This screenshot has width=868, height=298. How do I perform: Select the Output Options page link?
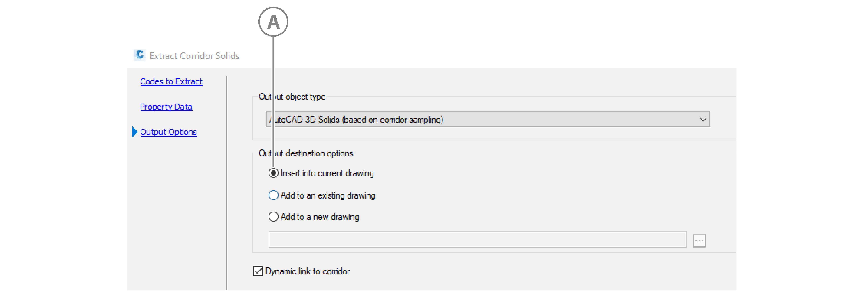click(x=169, y=132)
